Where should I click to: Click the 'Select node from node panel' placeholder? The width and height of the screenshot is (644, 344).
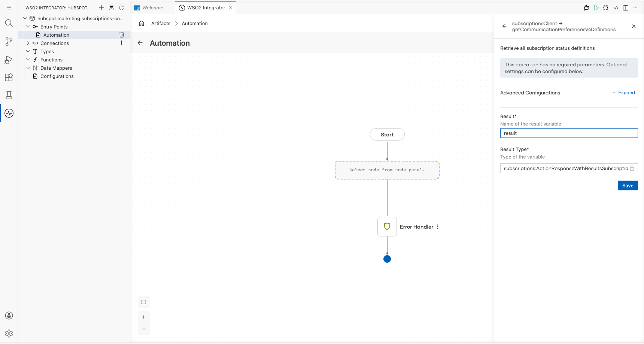pyautogui.click(x=387, y=170)
